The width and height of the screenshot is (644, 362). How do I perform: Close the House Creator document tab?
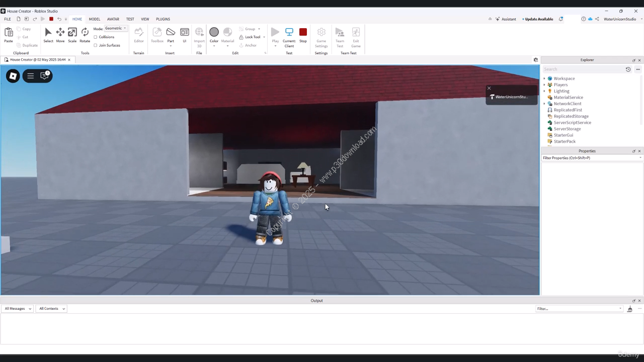click(69, 60)
